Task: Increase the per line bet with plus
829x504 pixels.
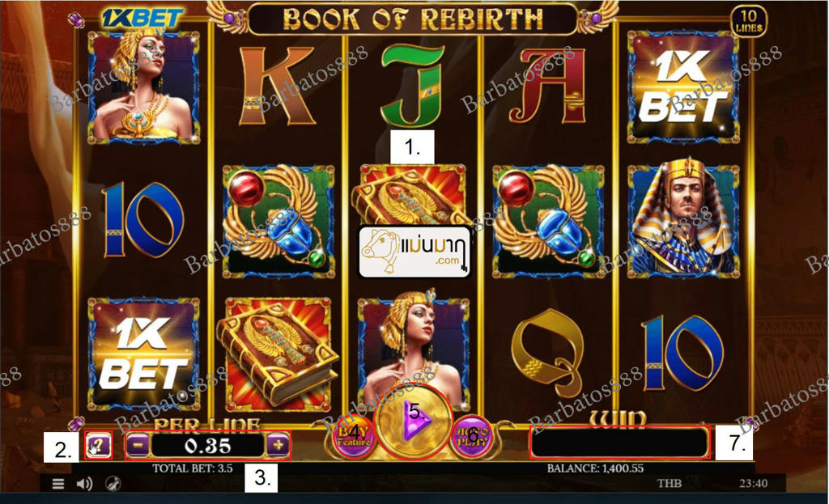Action: 278,446
